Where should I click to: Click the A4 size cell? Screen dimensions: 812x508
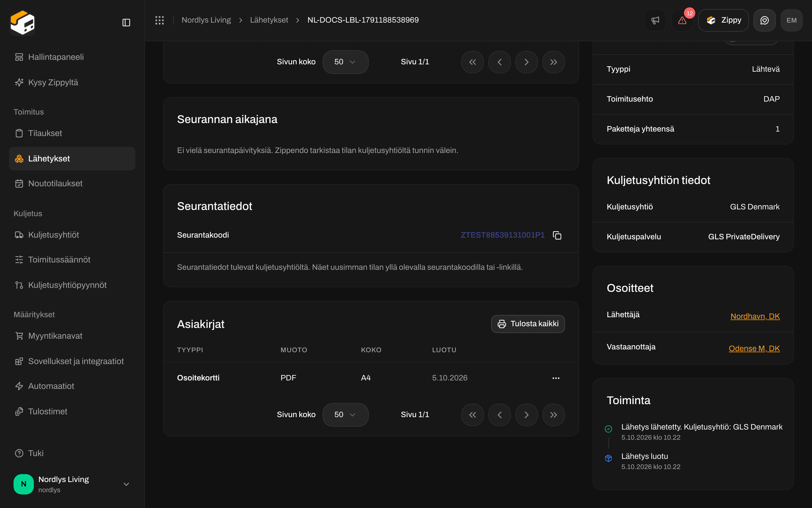pyautogui.click(x=366, y=378)
